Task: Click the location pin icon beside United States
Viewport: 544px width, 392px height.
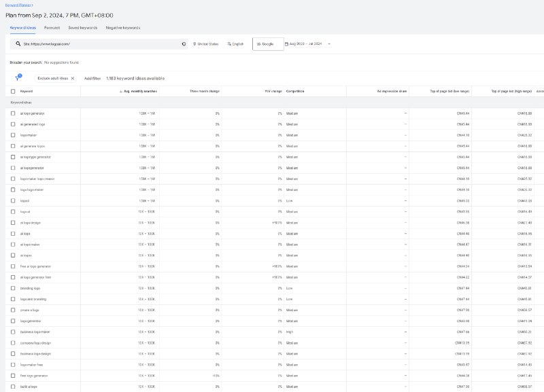Action: point(194,44)
